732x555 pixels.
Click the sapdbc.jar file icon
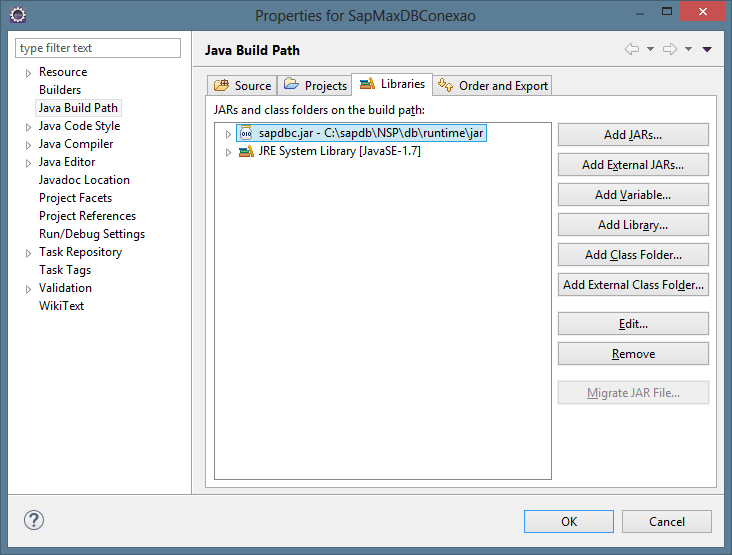point(246,134)
